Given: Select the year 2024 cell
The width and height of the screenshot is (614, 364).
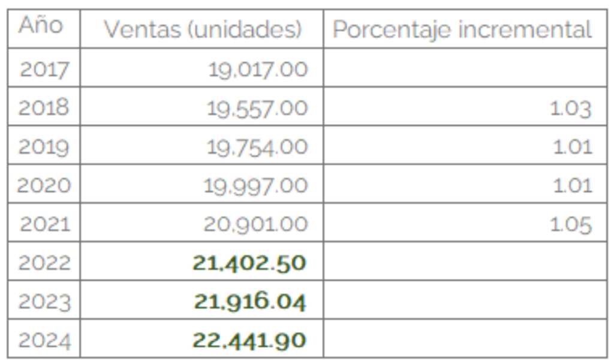Looking at the screenshot, I should pyautogui.click(x=44, y=339).
